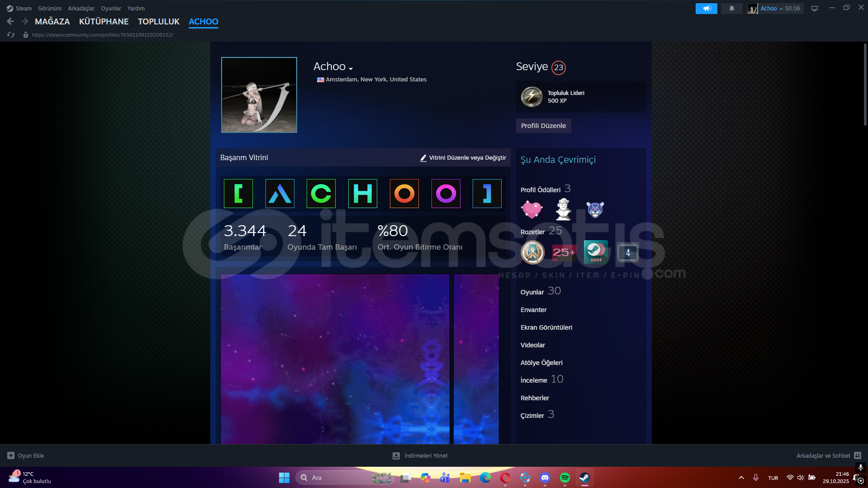Open the Steam 2024 badge
Screen dimensions: 868x488
596,252
